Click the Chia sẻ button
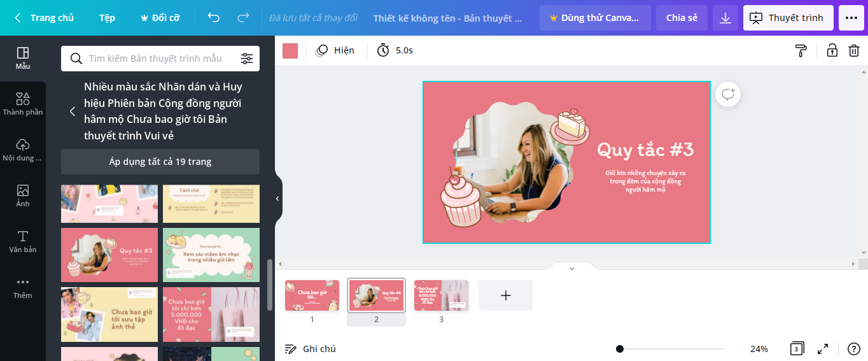 (x=682, y=18)
